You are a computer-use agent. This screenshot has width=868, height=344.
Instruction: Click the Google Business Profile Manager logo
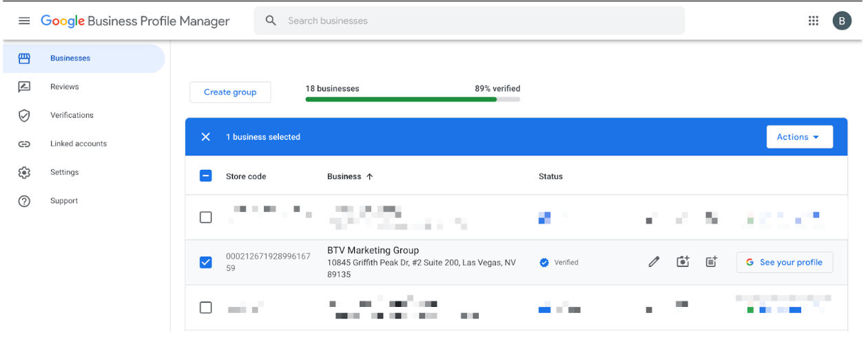click(x=135, y=21)
